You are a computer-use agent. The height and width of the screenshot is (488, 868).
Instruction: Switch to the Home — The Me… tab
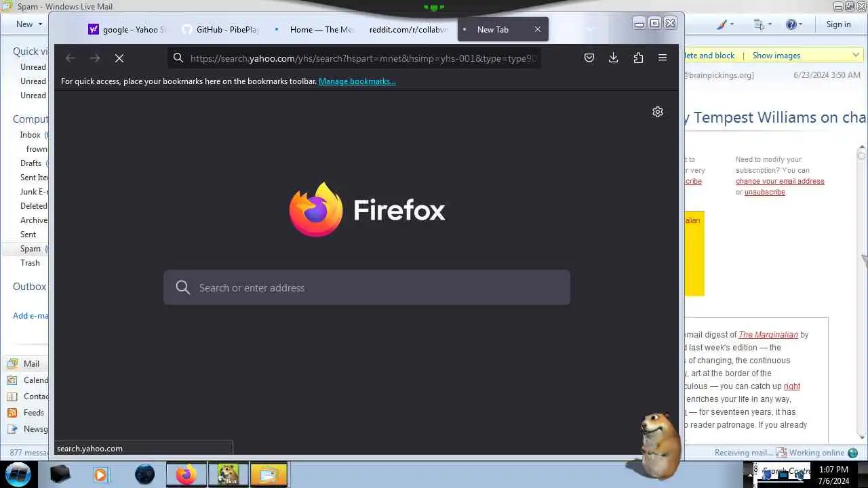pos(315,29)
